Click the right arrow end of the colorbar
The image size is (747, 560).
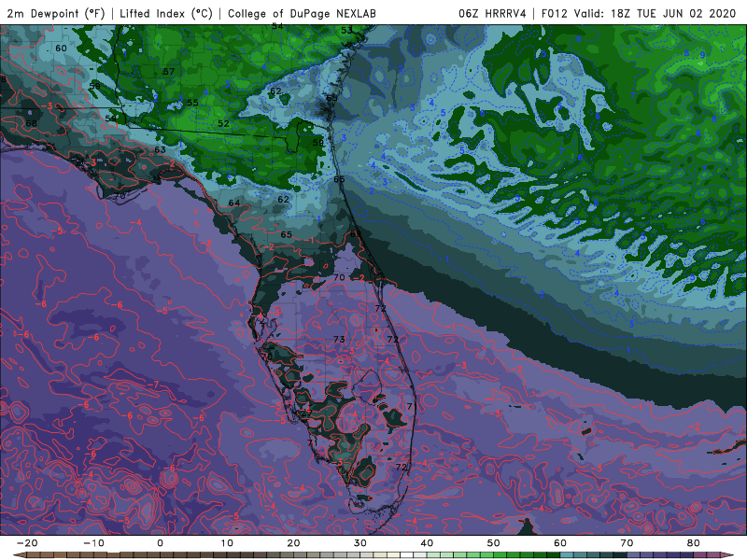[x=727, y=555]
